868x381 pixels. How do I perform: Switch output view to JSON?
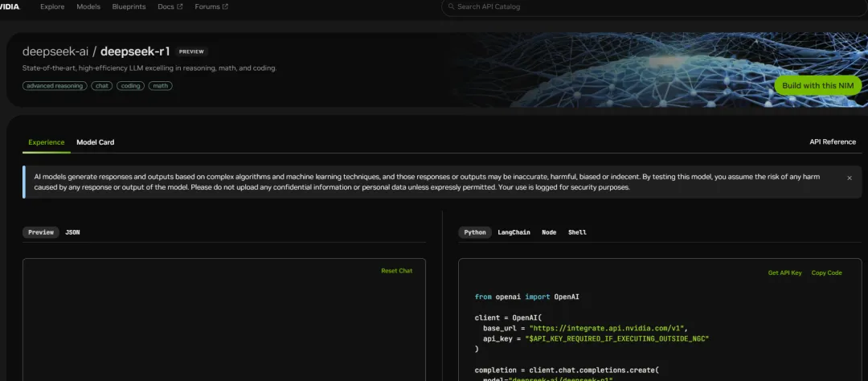tap(72, 232)
